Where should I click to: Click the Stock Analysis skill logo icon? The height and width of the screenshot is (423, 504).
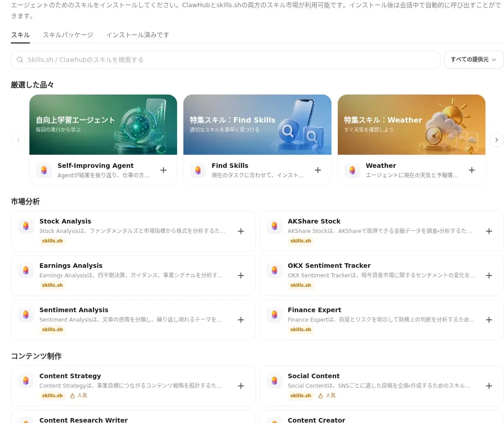26,226
